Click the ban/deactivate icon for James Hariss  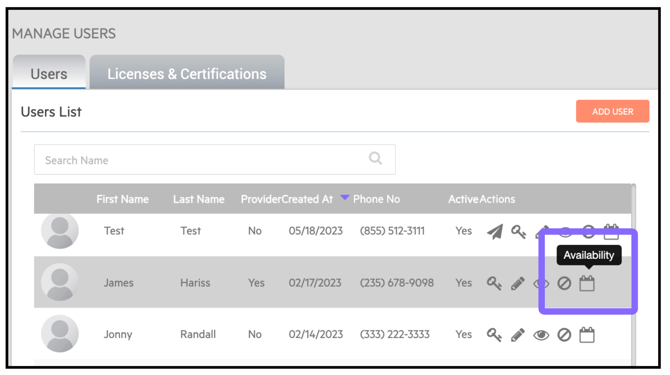coord(564,283)
